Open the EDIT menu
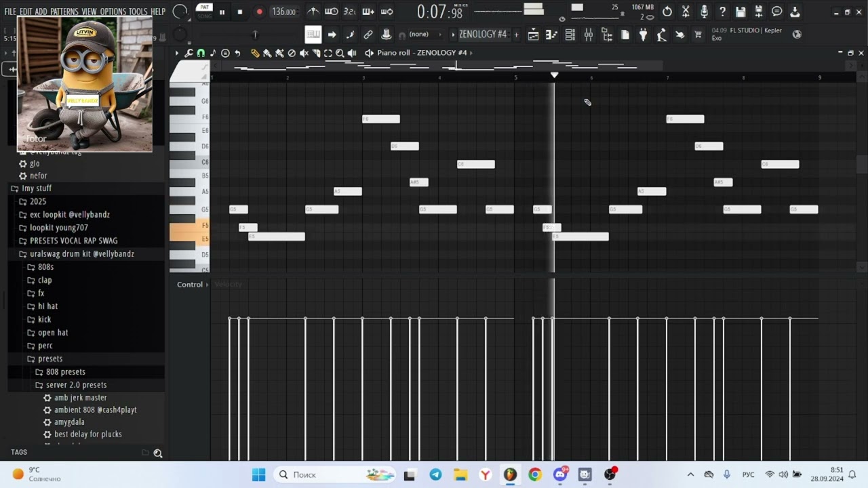The height and width of the screenshot is (488, 868). (x=26, y=12)
